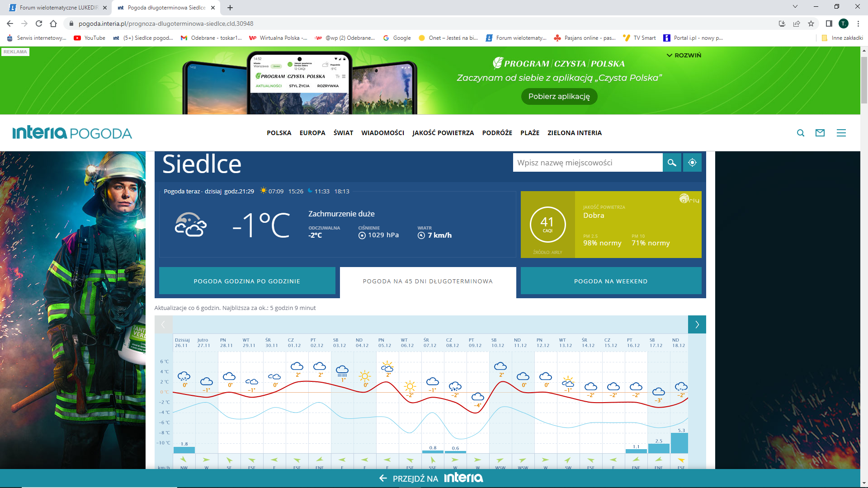Open the hamburger menu icon
This screenshot has width=868, height=488.
point(841,133)
